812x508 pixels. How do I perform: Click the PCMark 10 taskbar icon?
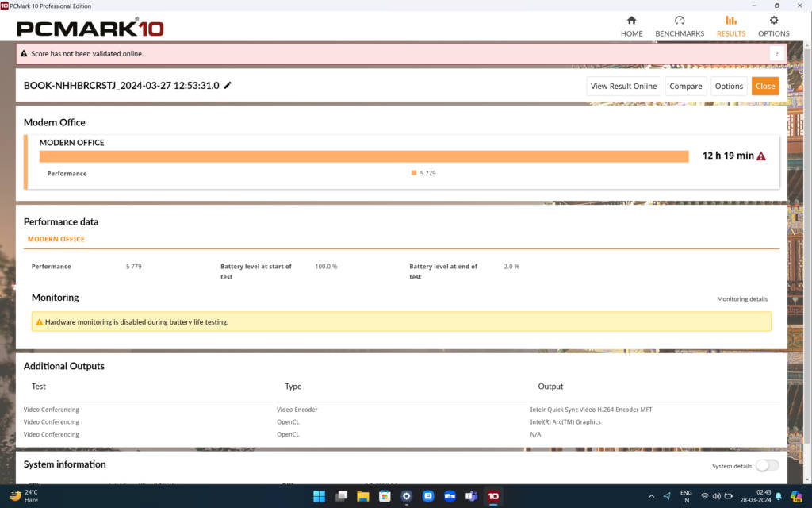point(493,496)
